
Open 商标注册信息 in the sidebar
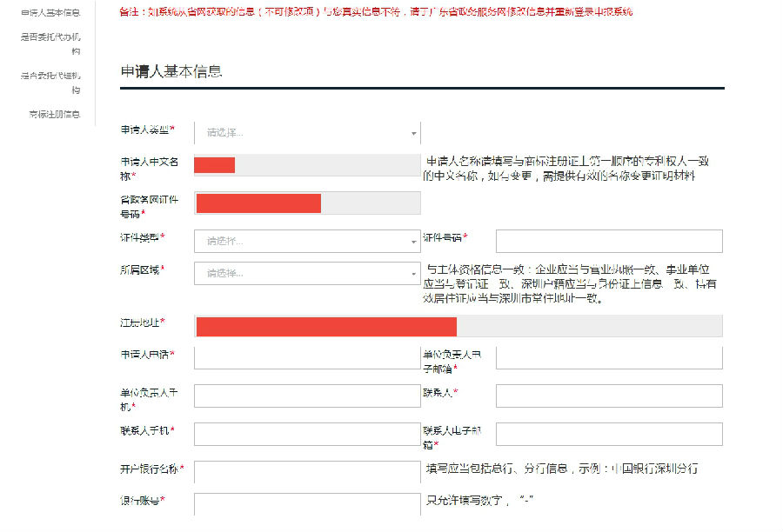click(x=54, y=114)
